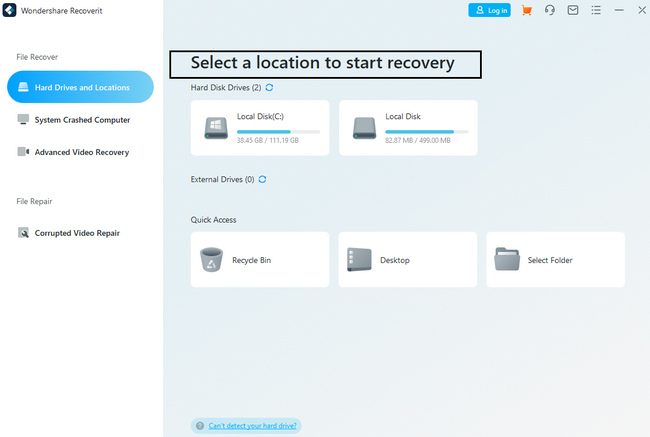Open the headset support icon

550,10
